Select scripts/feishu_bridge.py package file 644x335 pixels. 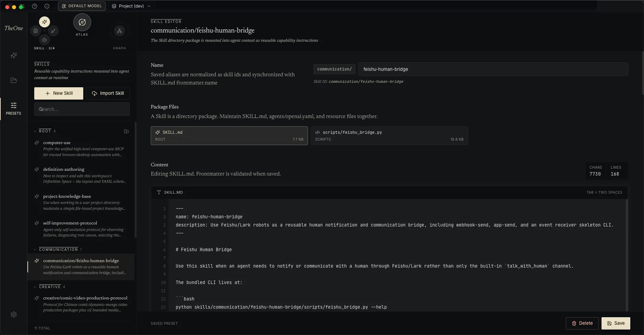point(389,136)
